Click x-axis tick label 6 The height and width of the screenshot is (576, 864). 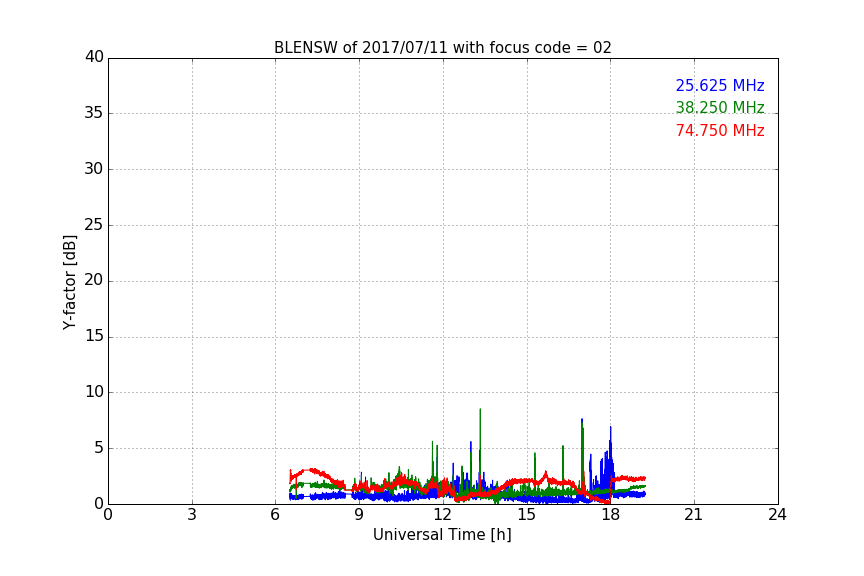[275, 515]
